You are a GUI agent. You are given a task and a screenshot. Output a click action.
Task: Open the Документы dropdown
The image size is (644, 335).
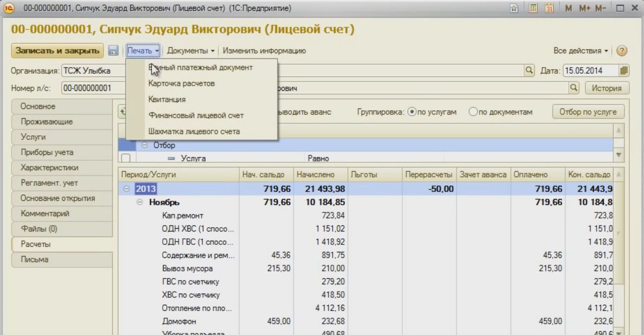[x=190, y=50]
